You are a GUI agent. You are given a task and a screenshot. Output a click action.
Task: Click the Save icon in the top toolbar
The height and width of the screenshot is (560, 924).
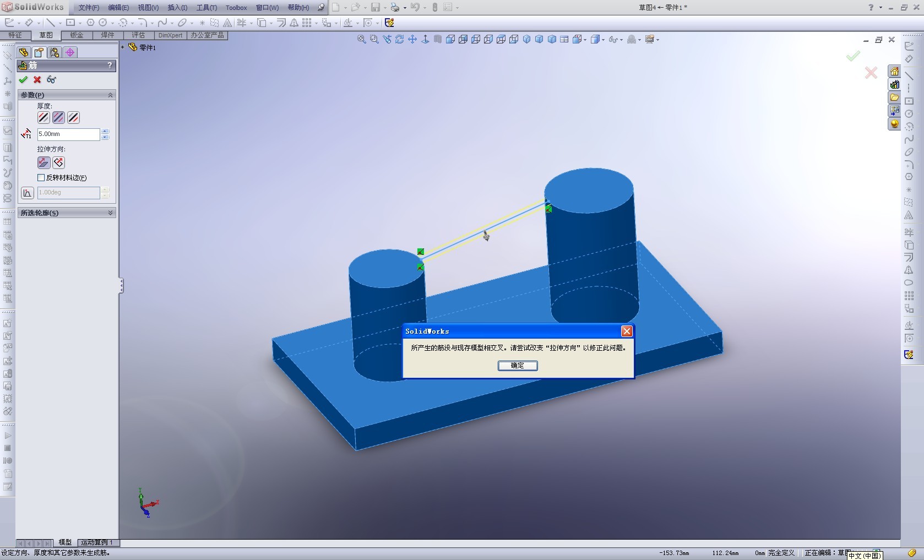click(376, 7)
